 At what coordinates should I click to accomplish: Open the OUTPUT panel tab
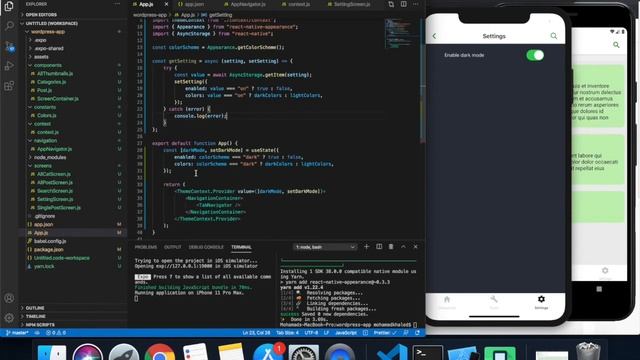tap(173, 247)
